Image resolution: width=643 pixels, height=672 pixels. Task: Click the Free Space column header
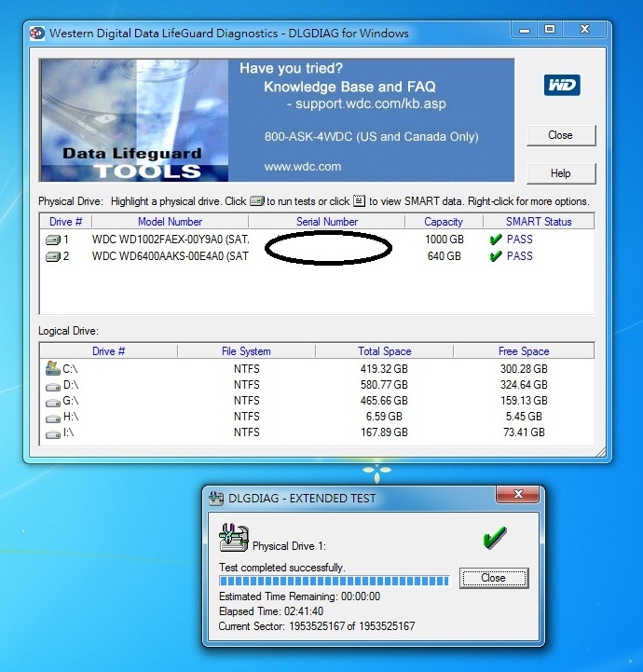(524, 351)
